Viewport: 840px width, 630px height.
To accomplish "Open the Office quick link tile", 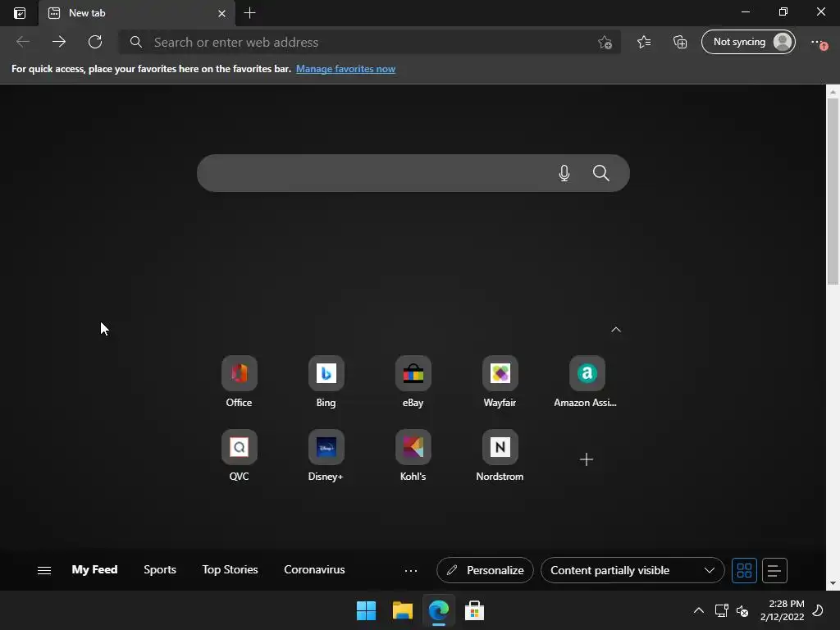I will [239, 382].
